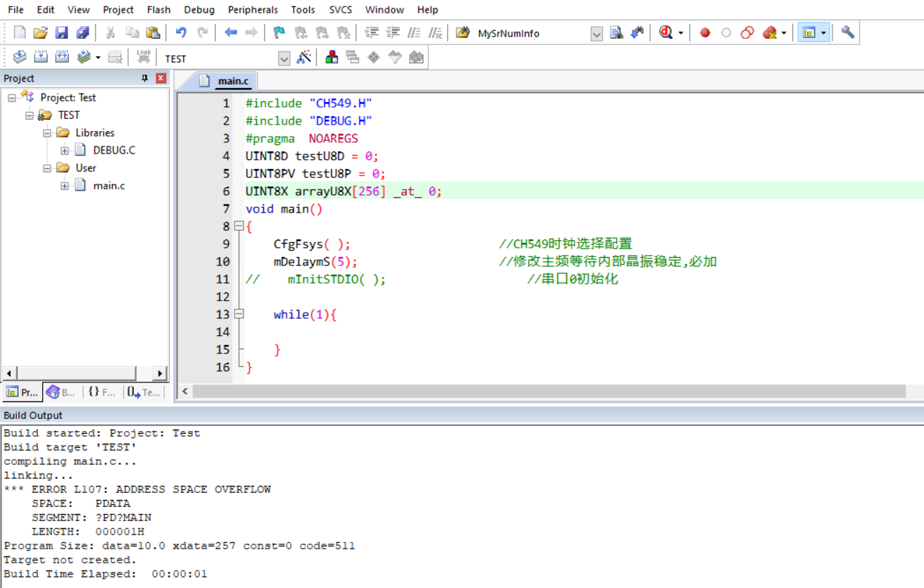The image size is (924, 588).
Task: Start or stop debug session
Action: (666, 33)
